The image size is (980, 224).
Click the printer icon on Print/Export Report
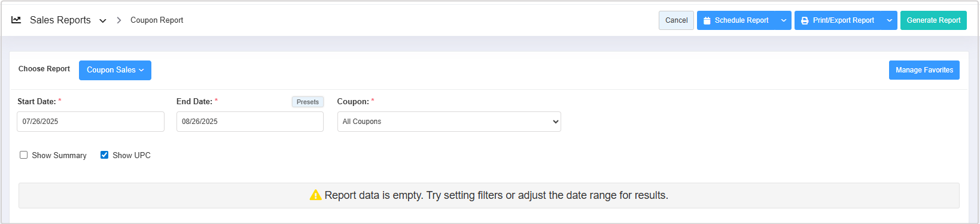tap(805, 20)
